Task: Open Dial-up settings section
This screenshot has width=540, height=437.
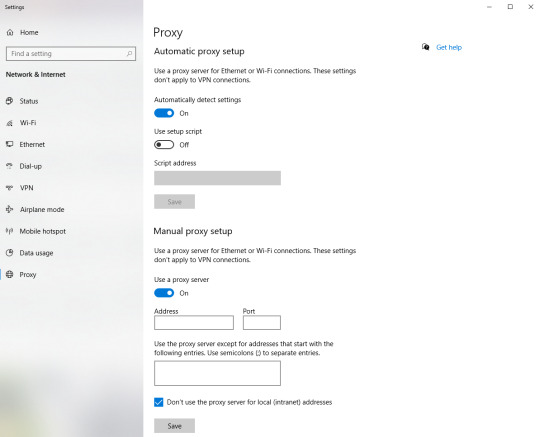Action: point(31,166)
